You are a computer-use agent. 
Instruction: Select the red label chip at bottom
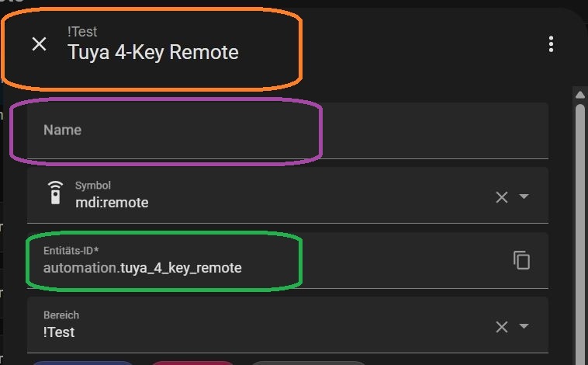192,363
